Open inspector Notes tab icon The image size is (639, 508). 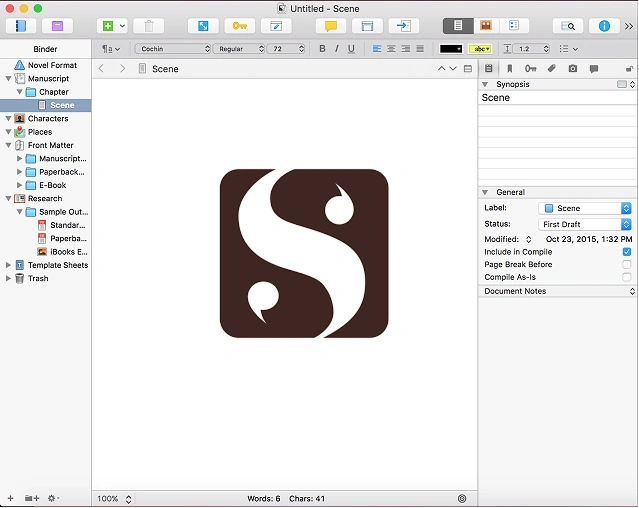pyautogui.click(x=489, y=68)
